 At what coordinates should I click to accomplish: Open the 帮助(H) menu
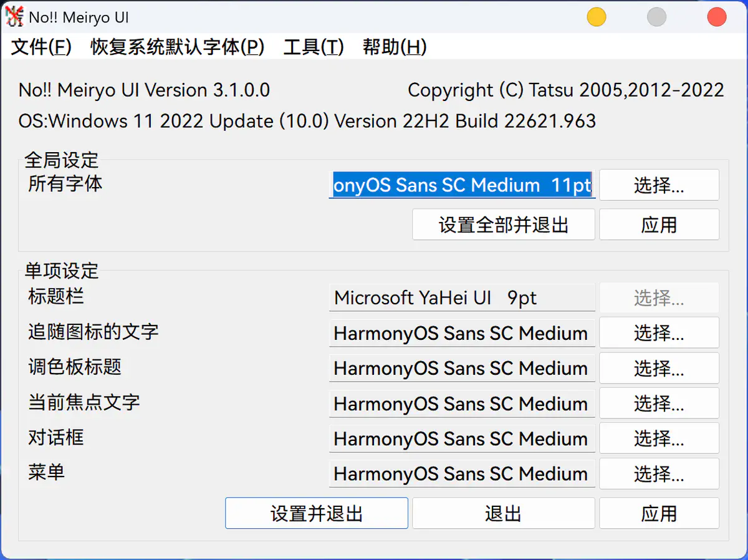coord(395,47)
